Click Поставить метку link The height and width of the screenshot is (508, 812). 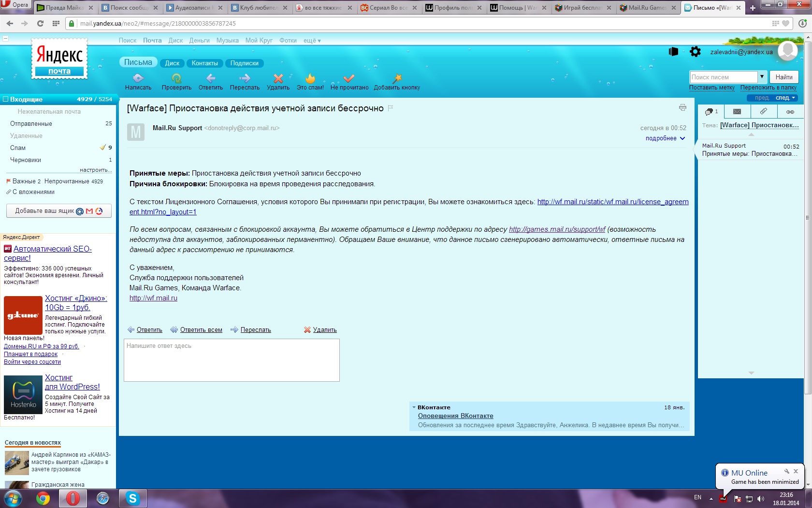tap(712, 88)
